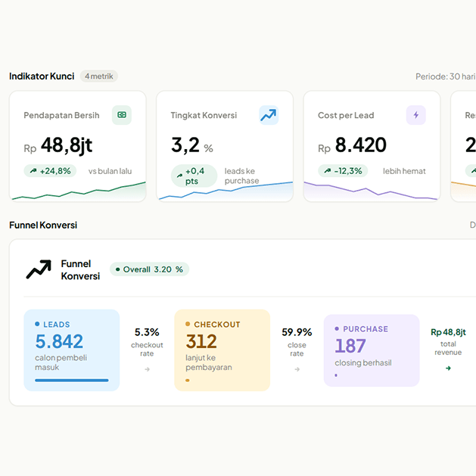476x476 pixels.
Task: Open the Pendapatan Bersih card
Action: [x=78, y=146]
